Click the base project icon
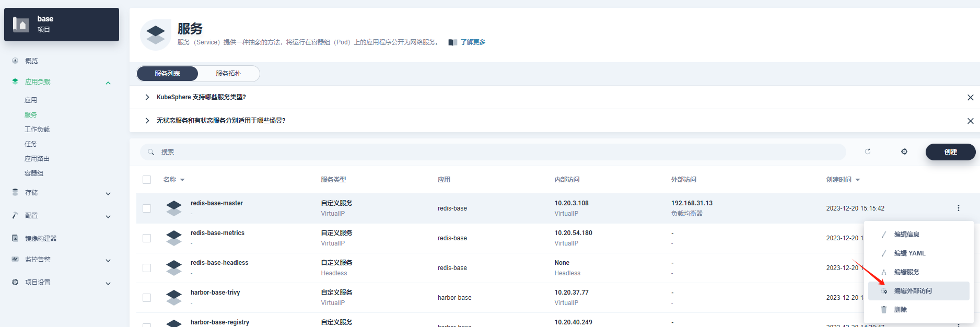Viewport: 980px width, 327px height. pyautogui.click(x=21, y=24)
